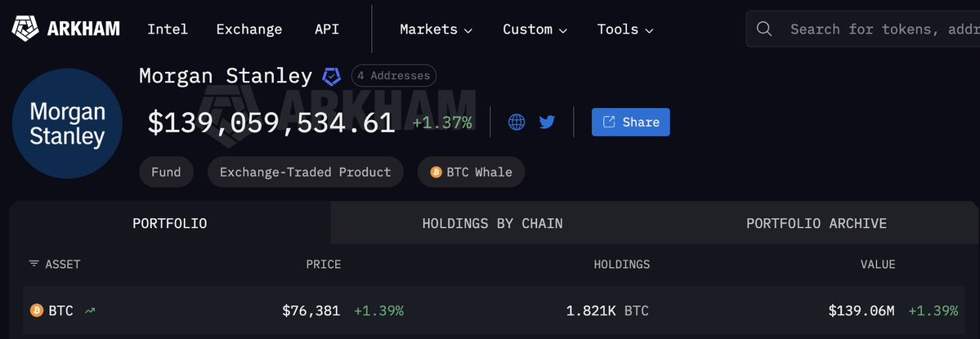Click the verified badge beside Morgan Stanley
Screen dimensions: 980x339
point(331,77)
